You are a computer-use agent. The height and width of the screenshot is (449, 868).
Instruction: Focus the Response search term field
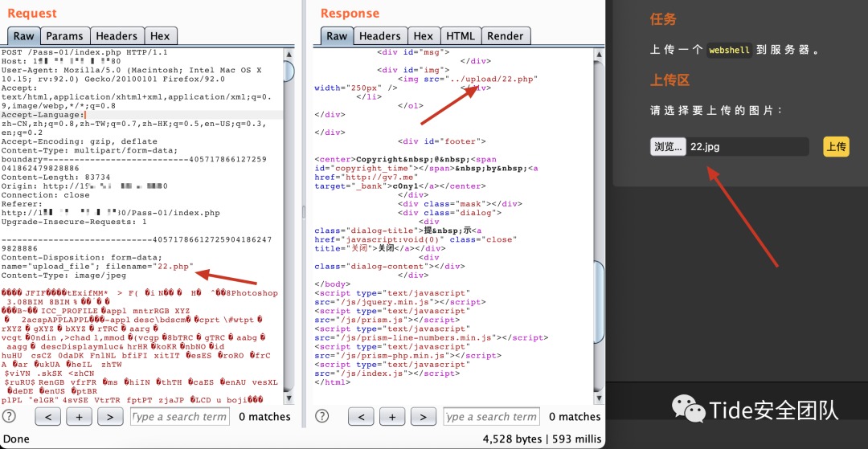point(493,416)
